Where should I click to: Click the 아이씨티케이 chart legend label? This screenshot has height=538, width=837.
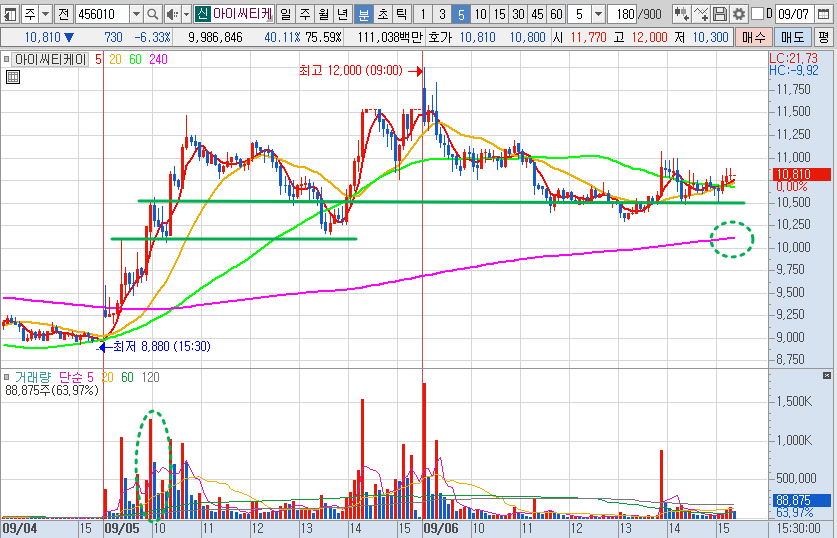click(50, 59)
